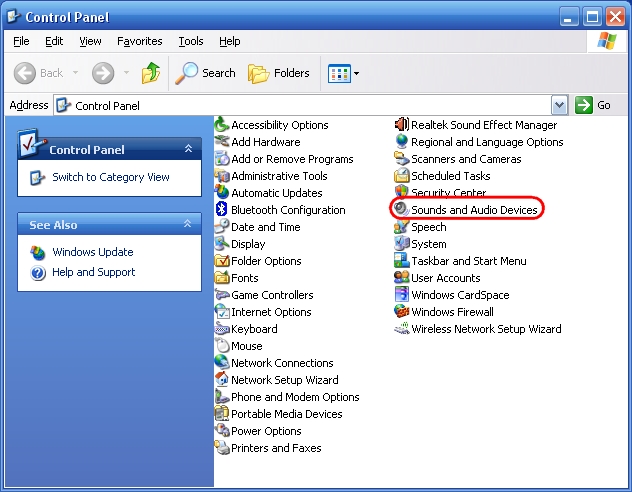This screenshot has height=492, width=632.
Task: Click inside the Address bar field
Action: click(x=303, y=106)
